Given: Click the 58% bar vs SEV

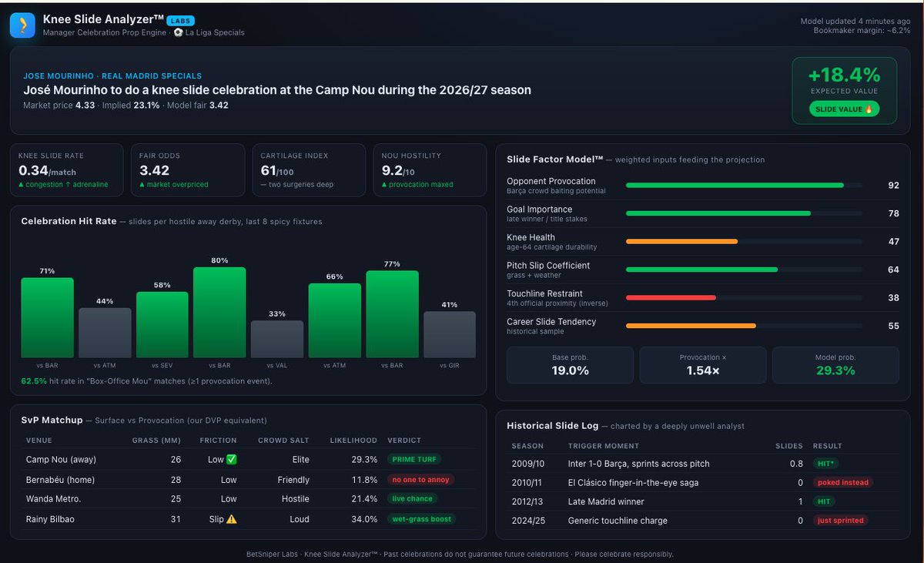Looking at the screenshot, I should [x=162, y=325].
